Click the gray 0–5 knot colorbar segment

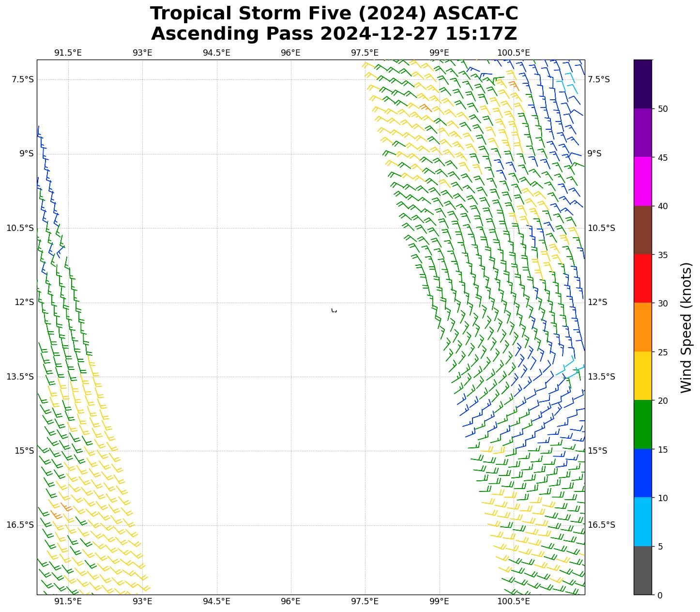click(643, 570)
